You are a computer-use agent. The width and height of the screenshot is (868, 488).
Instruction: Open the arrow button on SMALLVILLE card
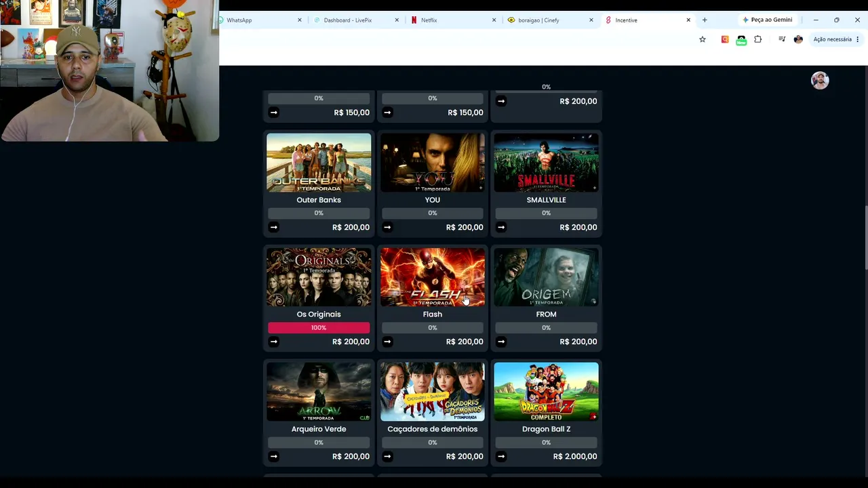(501, 227)
